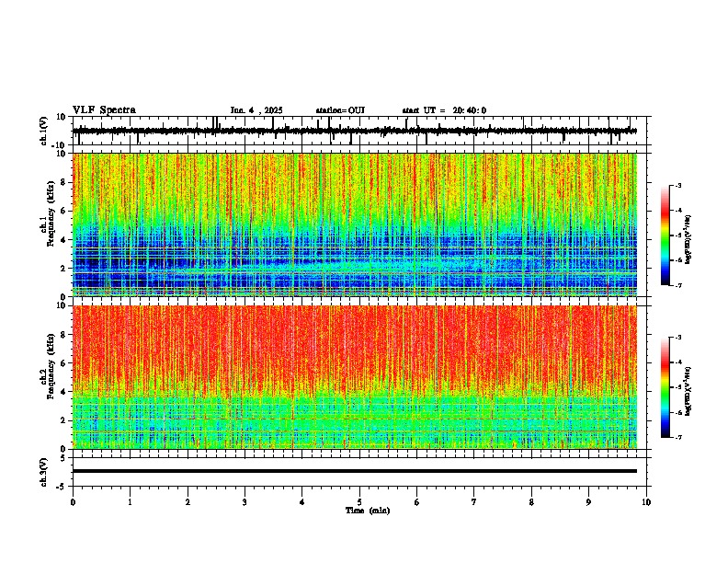Click the ch.1 color bar unit label
728x563 pixels.
[688, 239]
